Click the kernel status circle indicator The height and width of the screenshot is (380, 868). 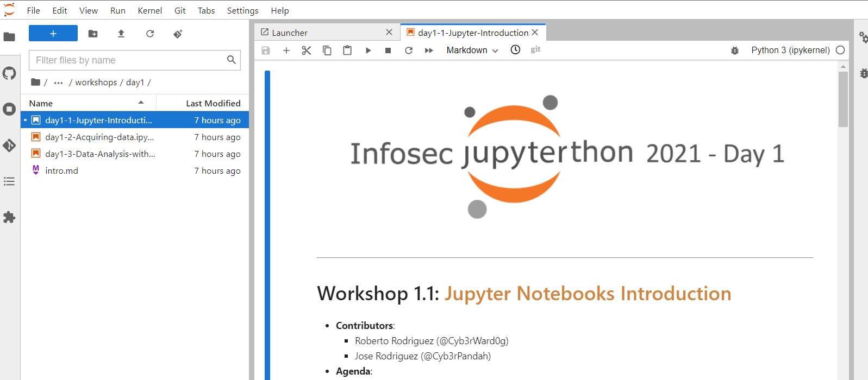(840, 50)
